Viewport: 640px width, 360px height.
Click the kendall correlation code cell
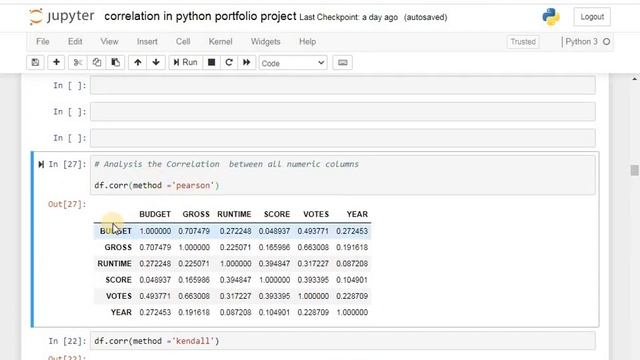pos(342,341)
